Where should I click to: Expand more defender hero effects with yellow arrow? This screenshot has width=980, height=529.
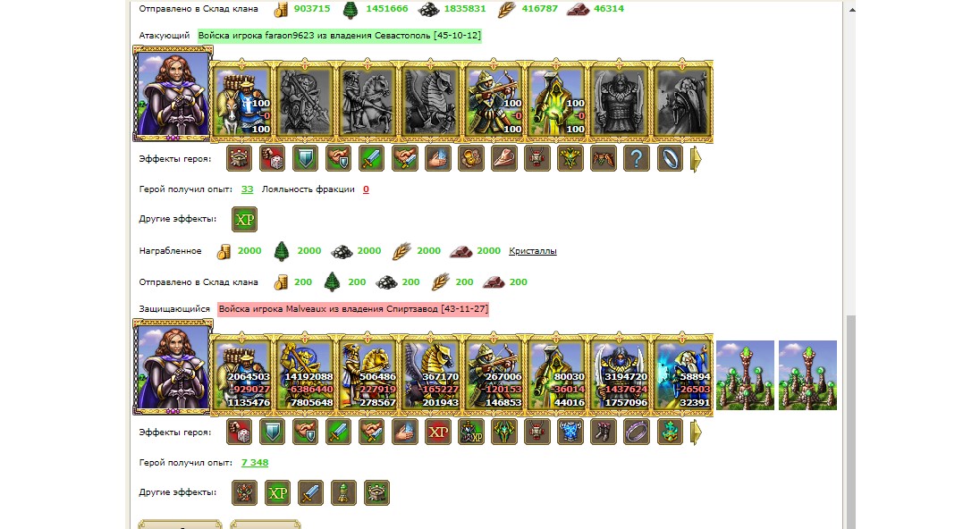coord(696,432)
